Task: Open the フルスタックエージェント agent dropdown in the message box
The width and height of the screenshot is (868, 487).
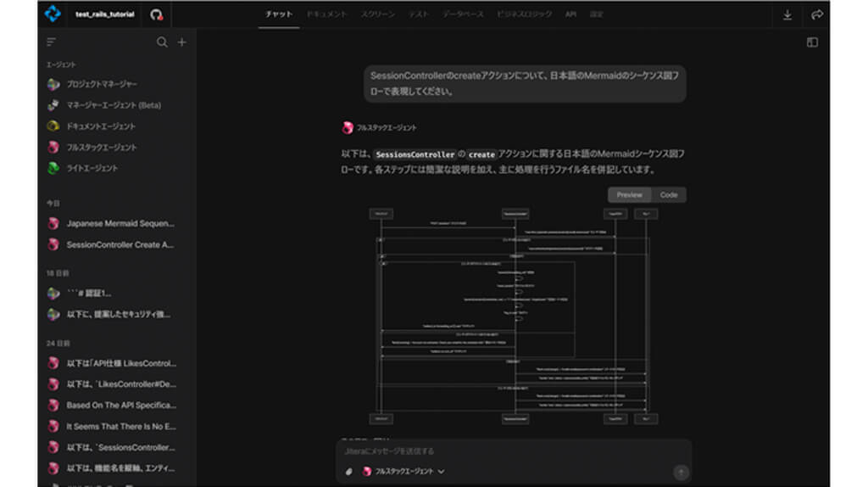Action: [404, 472]
